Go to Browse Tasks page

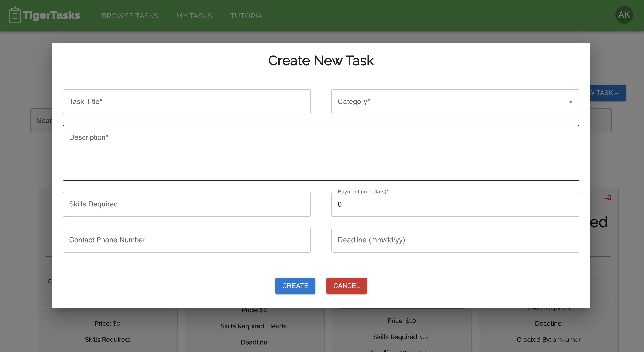[130, 16]
